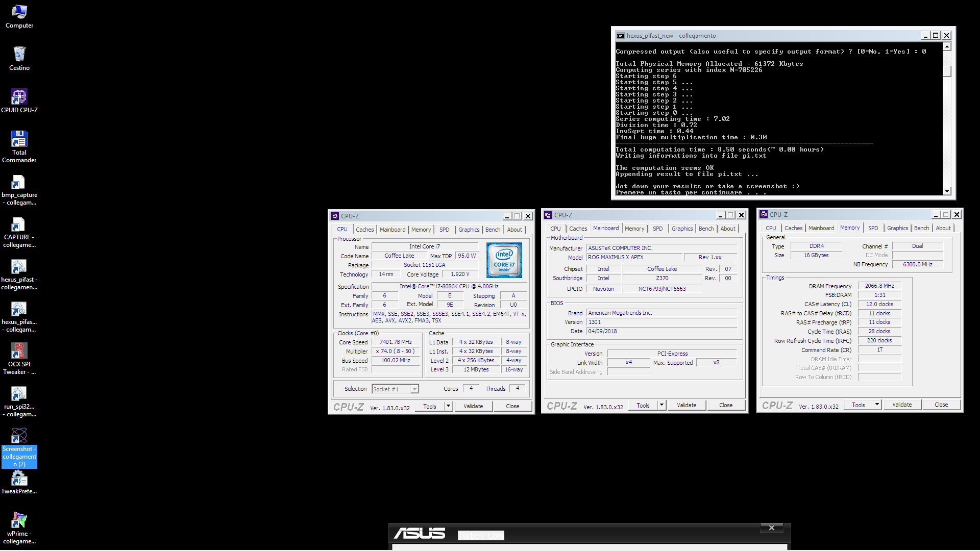Open the Computer desktop icon
980x551 pixels.
pos(19,16)
